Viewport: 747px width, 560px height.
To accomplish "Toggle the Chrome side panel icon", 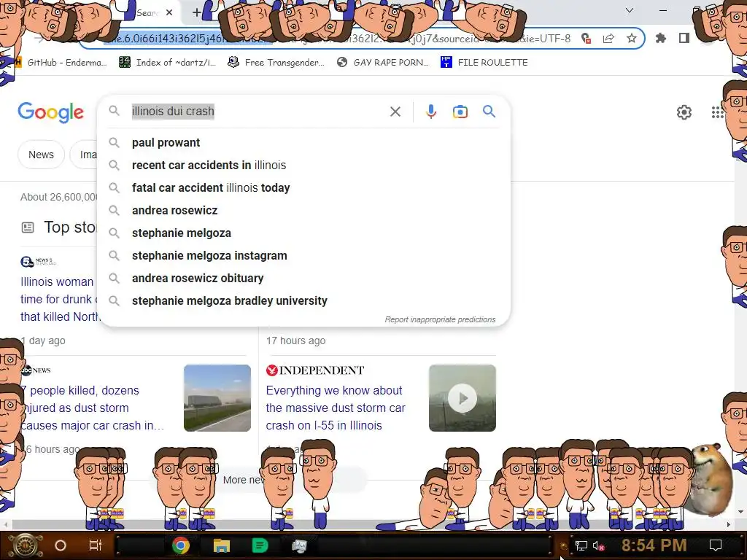I will [x=684, y=38].
